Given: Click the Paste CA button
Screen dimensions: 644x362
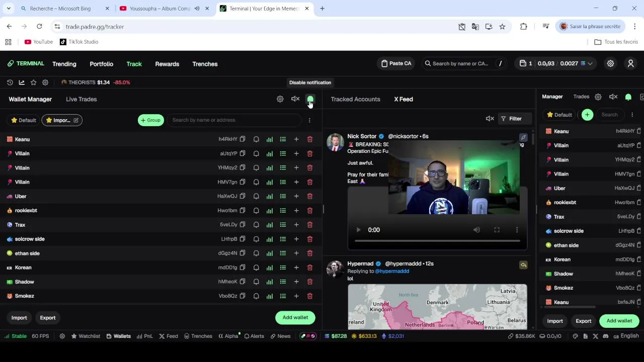Looking at the screenshot, I should click(396, 63).
